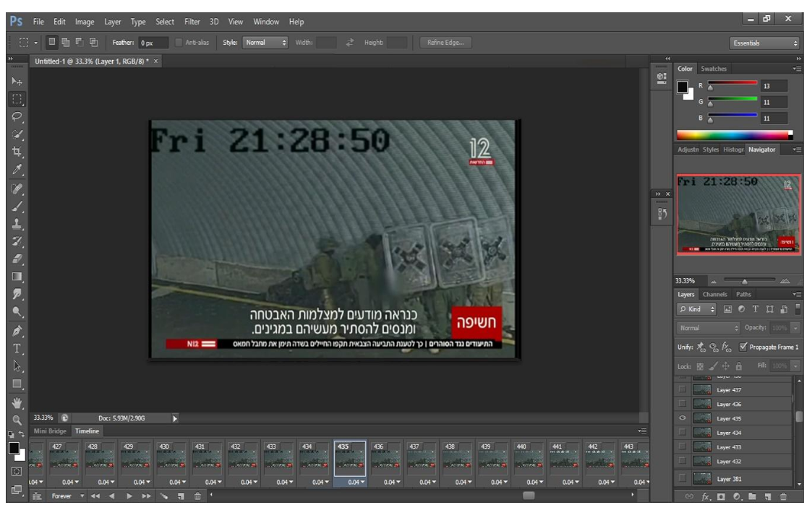Switch to the Channels tab
The image size is (812, 510).
[715, 294]
